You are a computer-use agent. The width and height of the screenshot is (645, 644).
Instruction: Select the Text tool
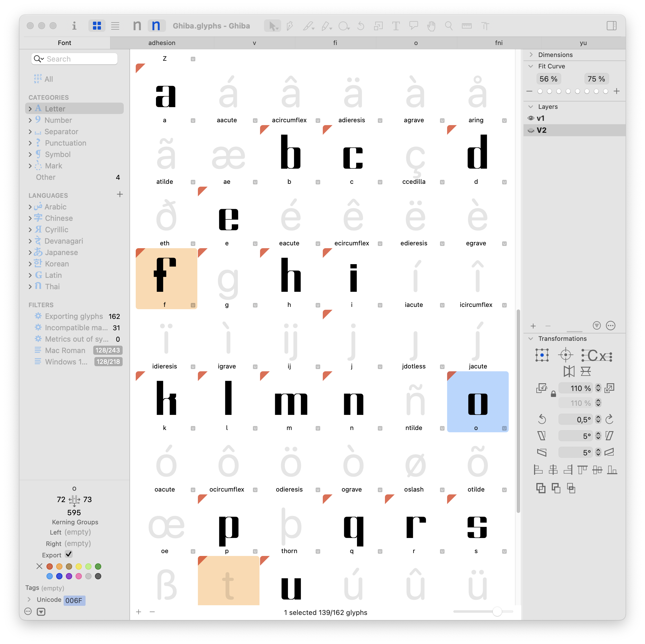click(396, 26)
